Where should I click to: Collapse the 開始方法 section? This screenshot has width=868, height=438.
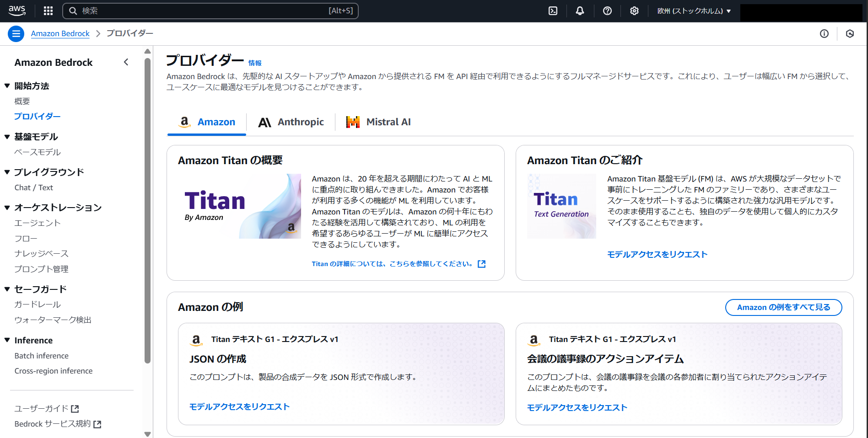7,86
